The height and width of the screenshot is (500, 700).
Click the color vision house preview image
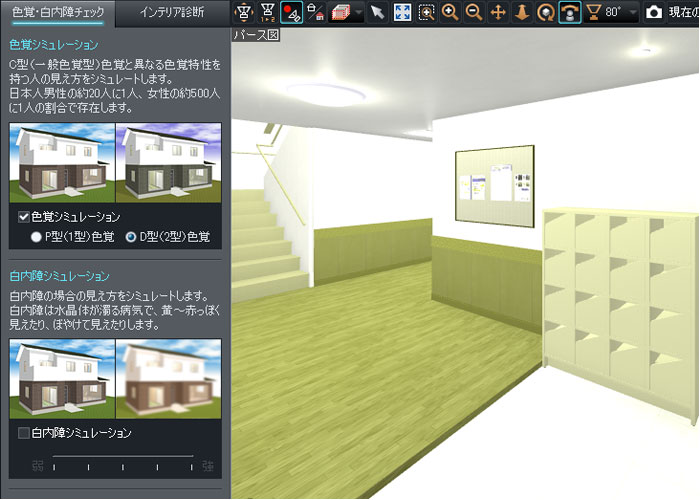115,163
